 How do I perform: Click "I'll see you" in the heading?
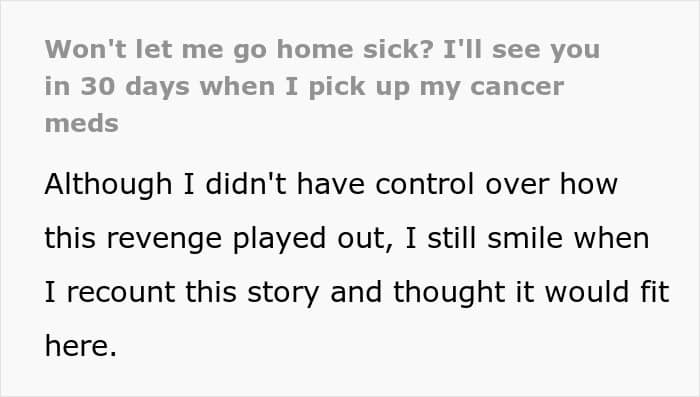click(x=521, y=49)
